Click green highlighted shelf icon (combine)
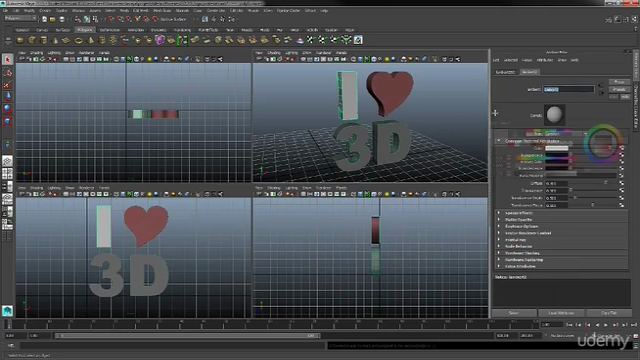 pyautogui.click(x=182, y=40)
